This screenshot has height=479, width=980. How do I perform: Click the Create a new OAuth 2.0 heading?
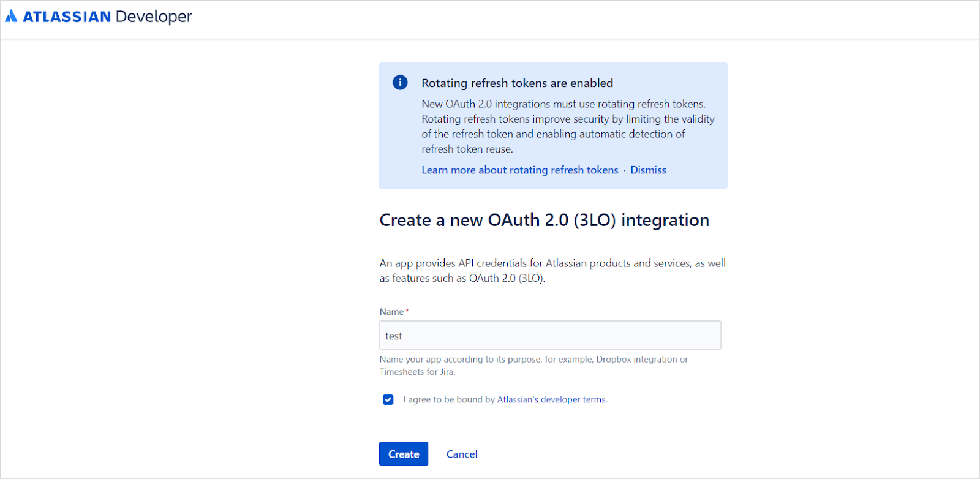[x=544, y=220]
